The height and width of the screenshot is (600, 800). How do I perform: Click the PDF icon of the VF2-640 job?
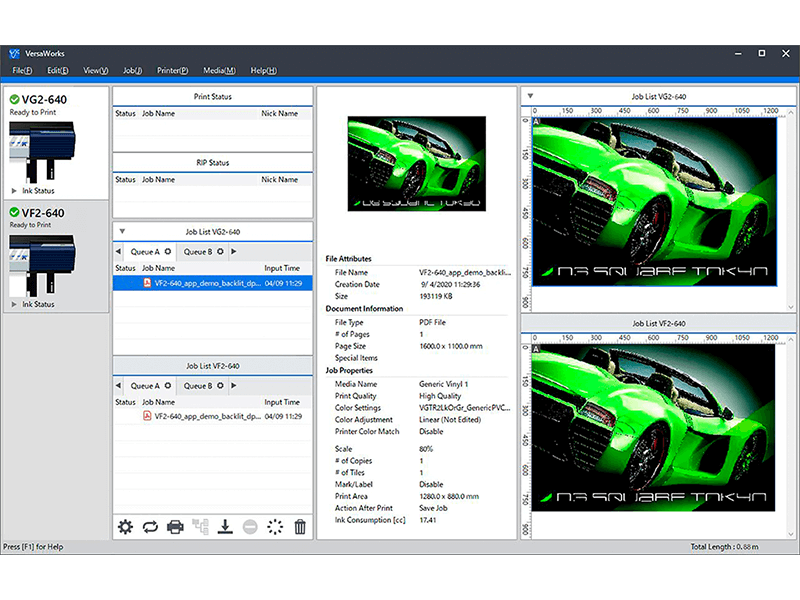[147, 416]
